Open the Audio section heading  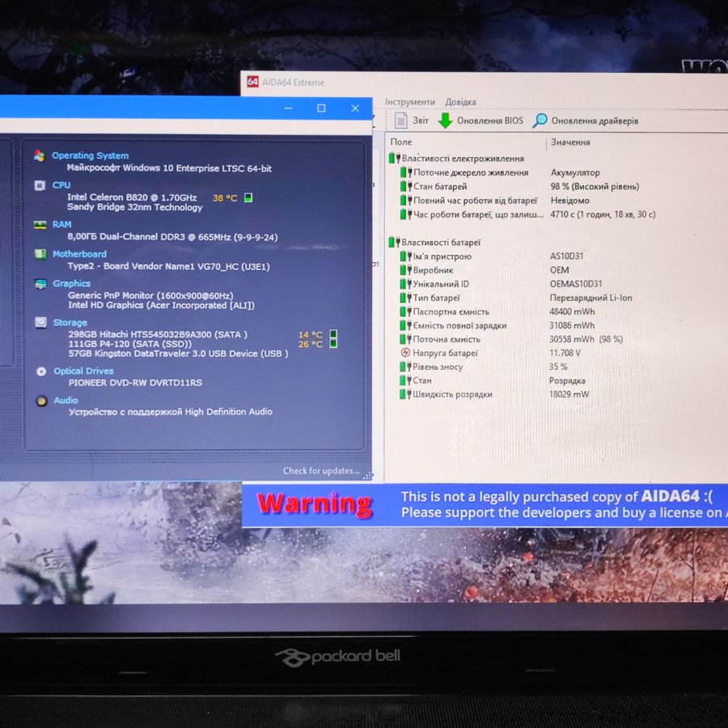point(66,400)
